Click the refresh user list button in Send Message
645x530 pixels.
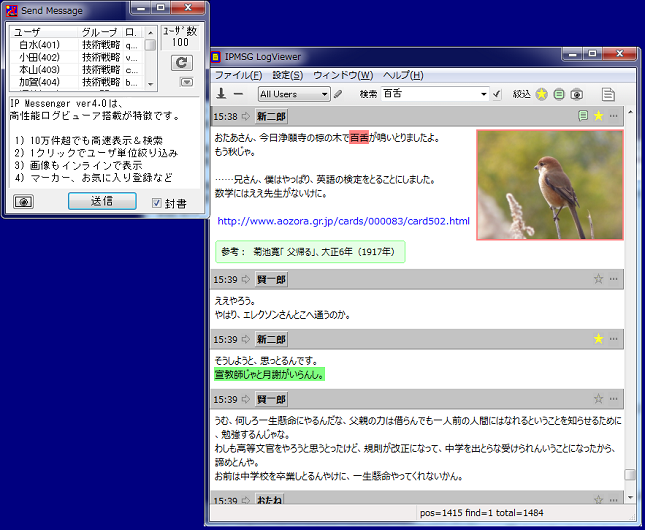point(181,63)
